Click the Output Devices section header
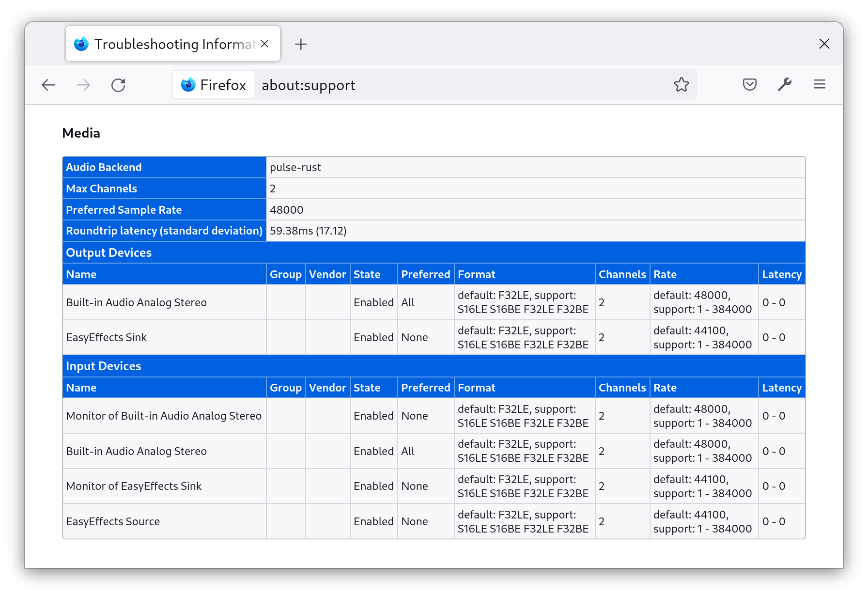868x596 pixels. pyautogui.click(x=434, y=252)
